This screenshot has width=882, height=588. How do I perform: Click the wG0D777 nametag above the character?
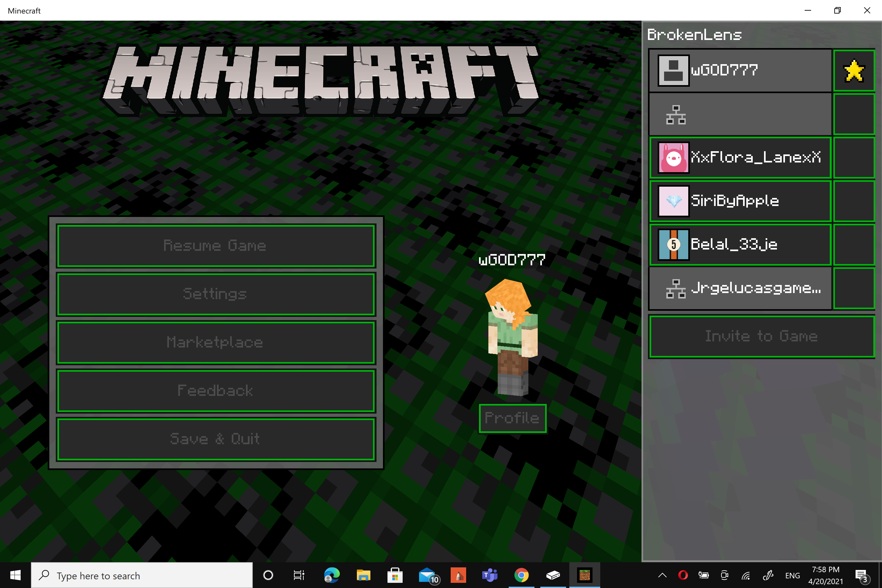click(512, 260)
